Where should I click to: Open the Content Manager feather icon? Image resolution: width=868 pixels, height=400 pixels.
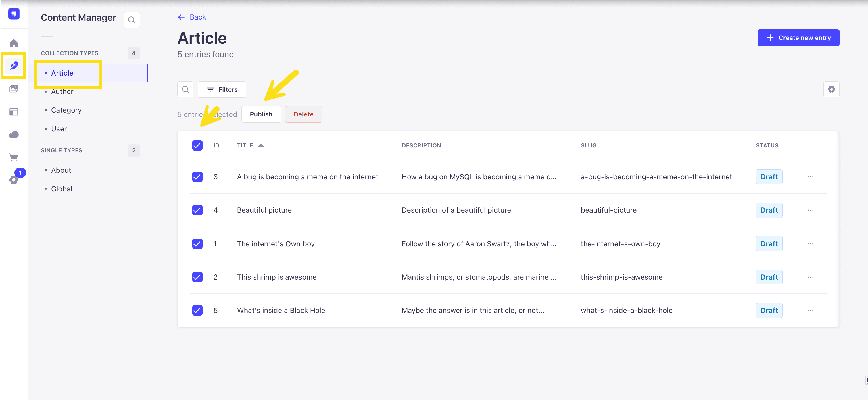(14, 66)
